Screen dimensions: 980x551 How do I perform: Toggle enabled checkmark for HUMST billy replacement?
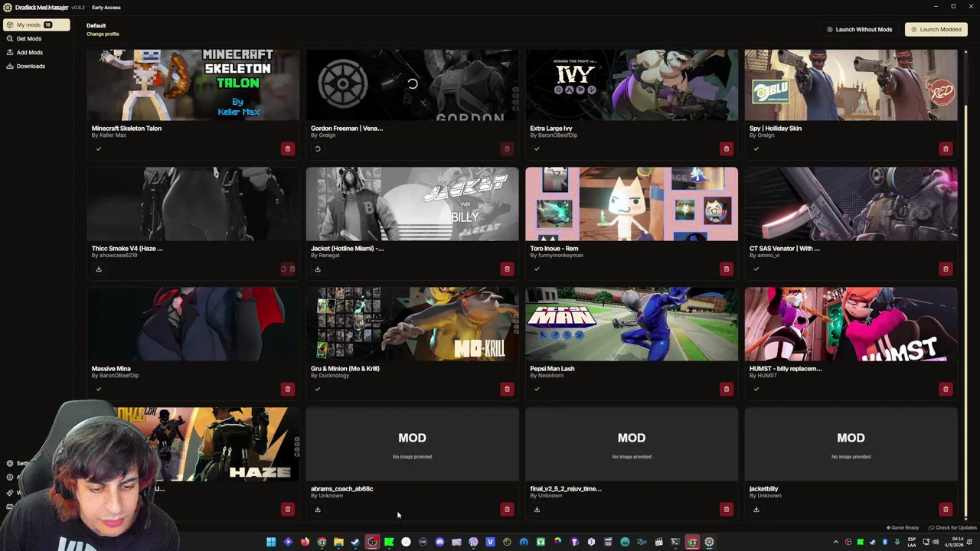[x=756, y=389]
